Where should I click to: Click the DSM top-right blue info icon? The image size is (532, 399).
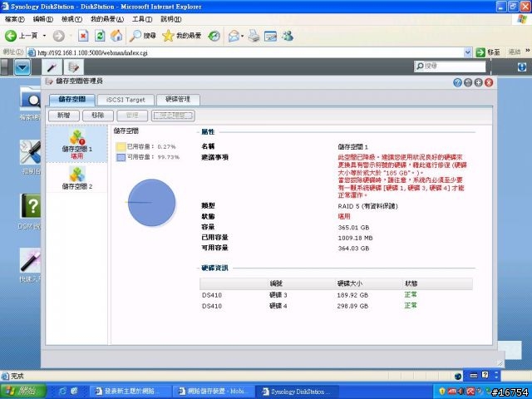(x=522, y=66)
